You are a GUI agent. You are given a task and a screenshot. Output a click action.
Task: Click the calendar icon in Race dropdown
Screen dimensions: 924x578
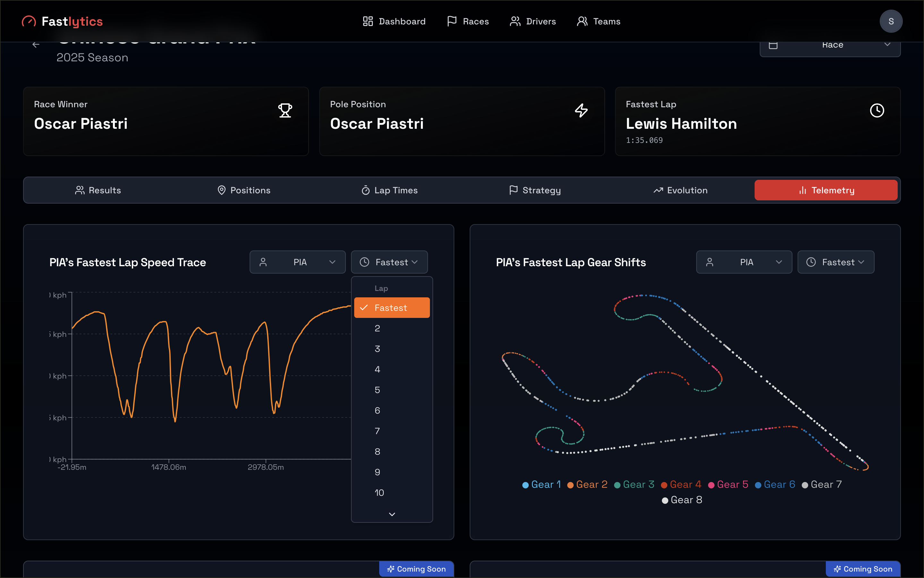[773, 45]
